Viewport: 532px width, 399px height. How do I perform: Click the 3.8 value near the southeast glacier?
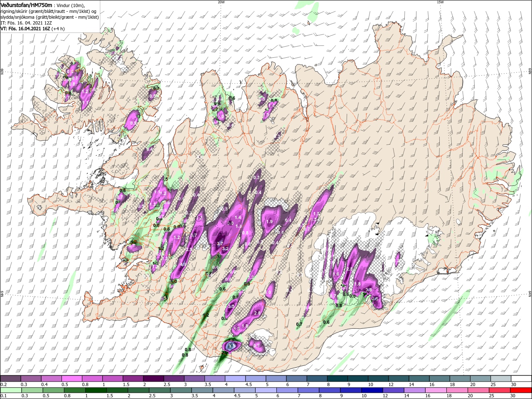368,290
